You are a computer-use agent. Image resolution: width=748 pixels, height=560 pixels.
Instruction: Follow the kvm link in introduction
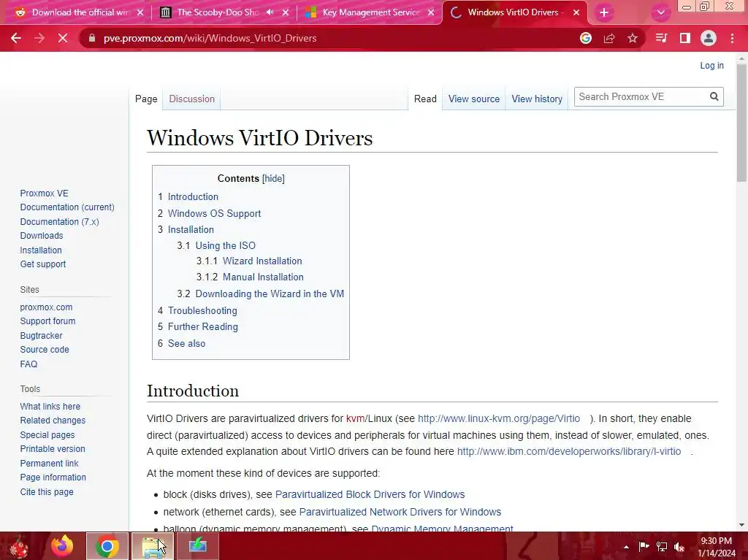pyautogui.click(x=356, y=418)
